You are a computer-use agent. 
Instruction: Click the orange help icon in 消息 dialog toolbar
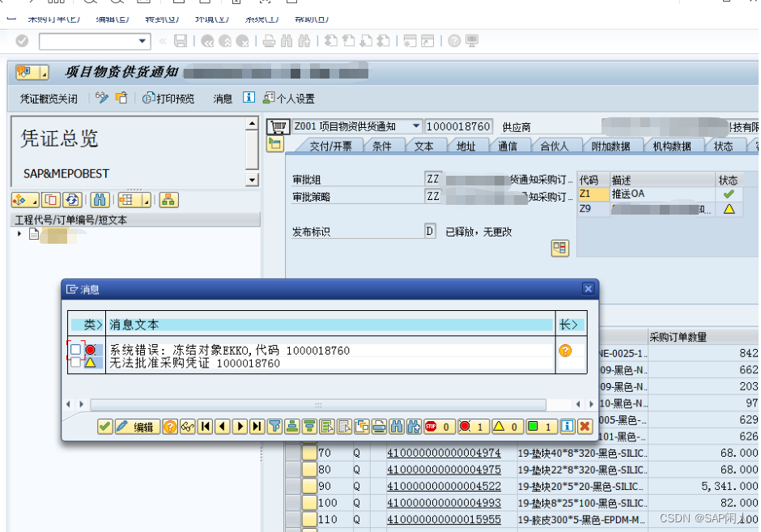point(170,427)
